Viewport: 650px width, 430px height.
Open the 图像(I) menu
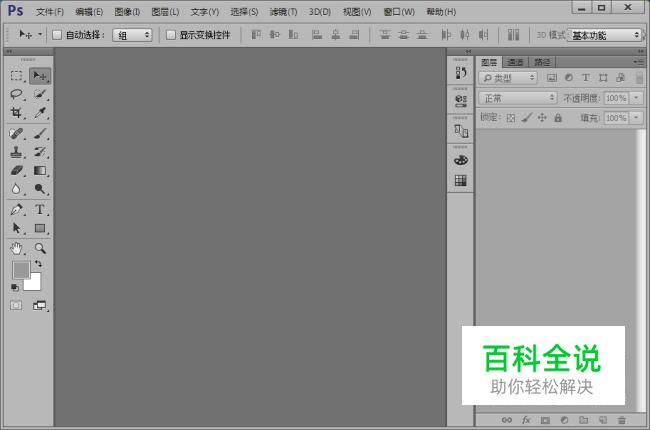click(x=127, y=12)
